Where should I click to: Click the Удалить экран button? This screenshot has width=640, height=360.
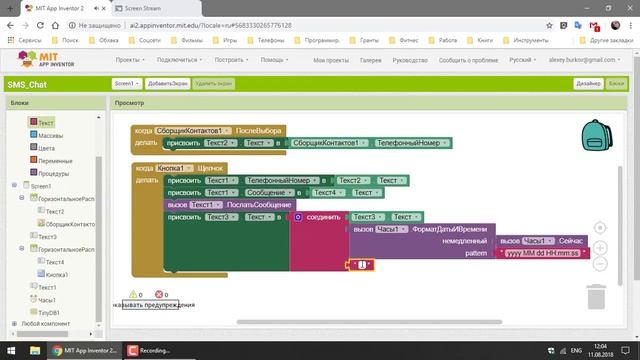tap(213, 84)
